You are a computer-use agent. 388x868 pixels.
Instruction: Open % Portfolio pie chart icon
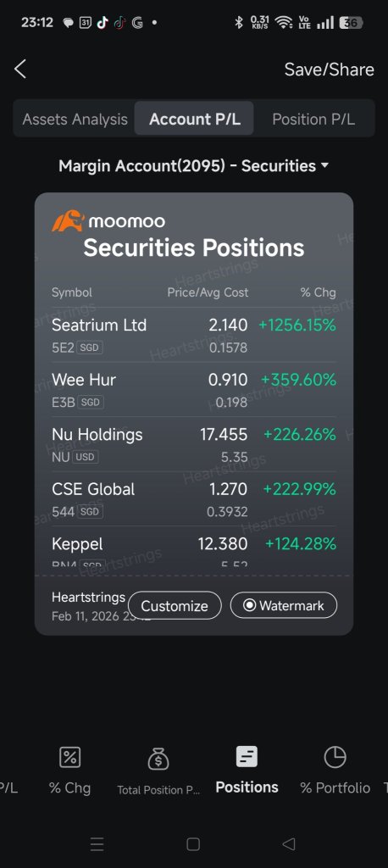pyautogui.click(x=335, y=757)
